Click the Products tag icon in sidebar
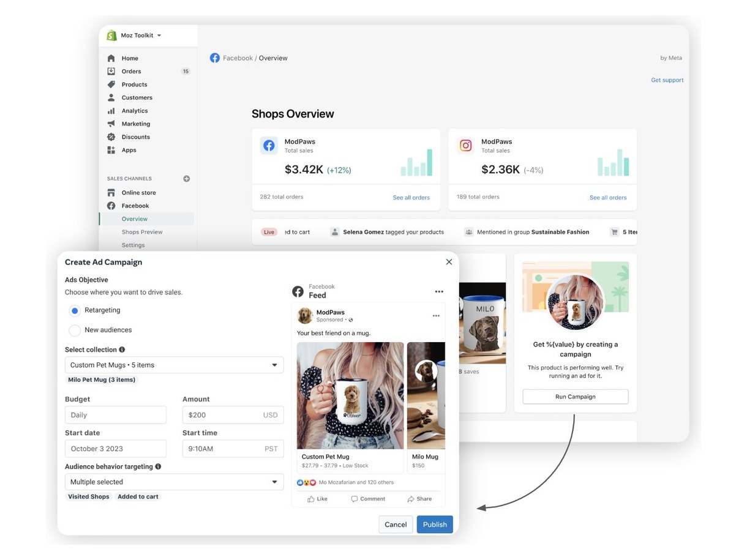747x560 pixels. pos(111,84)
